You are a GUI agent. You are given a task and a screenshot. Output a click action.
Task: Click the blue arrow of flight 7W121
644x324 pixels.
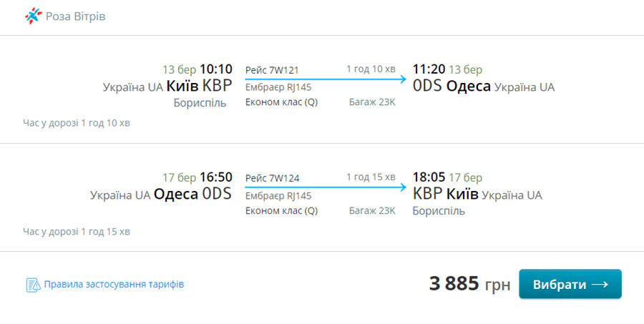coord(326,79)
